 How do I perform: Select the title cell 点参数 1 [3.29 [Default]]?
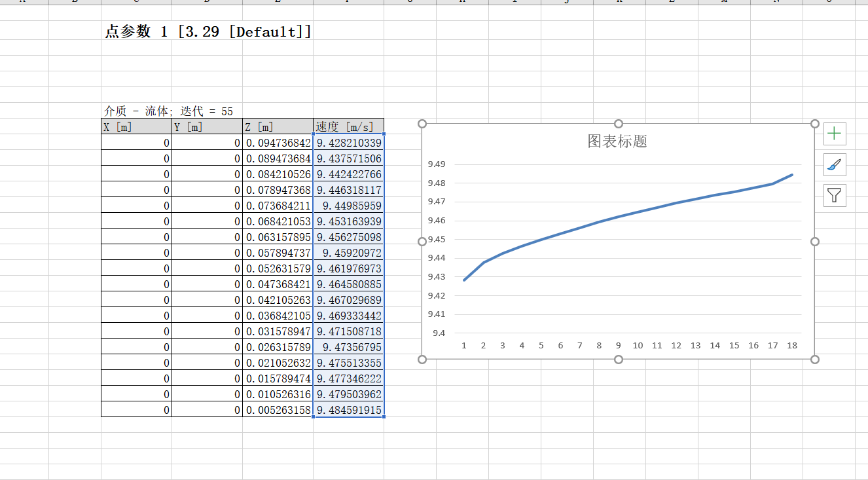[208, 32]
